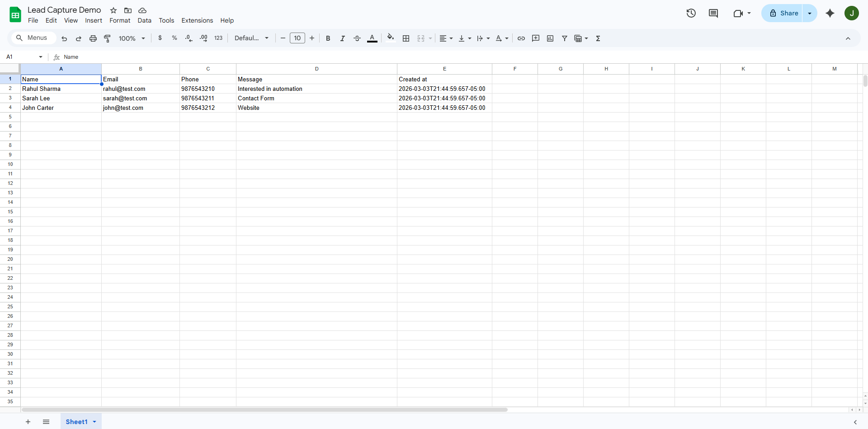The height and width of the screenshot is (429, 868).
Task: Open text rotation dropdown
Action: [x=502, y=38]
